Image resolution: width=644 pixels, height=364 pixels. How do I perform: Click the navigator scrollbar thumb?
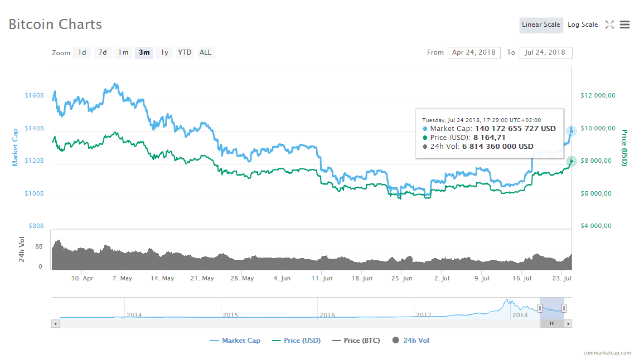click(552, 323)
